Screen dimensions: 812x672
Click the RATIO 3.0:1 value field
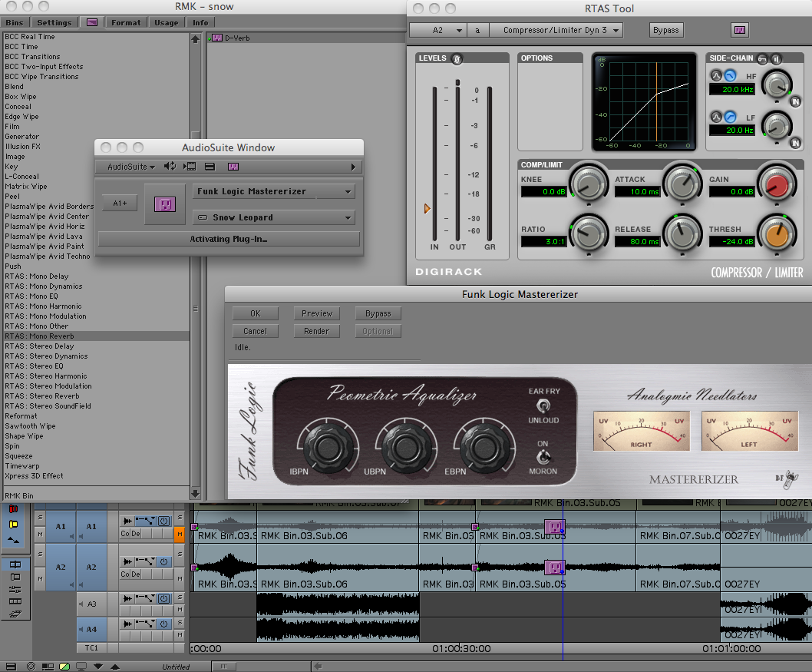[x=543, y=241]
